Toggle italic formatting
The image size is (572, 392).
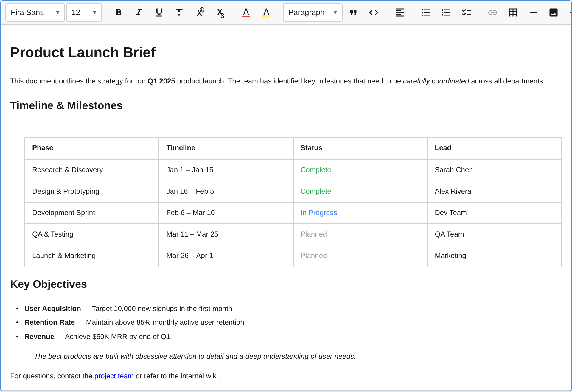[139, 12]
